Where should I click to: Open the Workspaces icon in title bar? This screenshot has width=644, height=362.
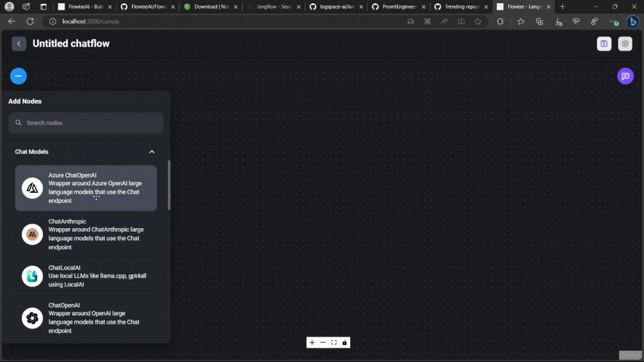click(26, 6)
